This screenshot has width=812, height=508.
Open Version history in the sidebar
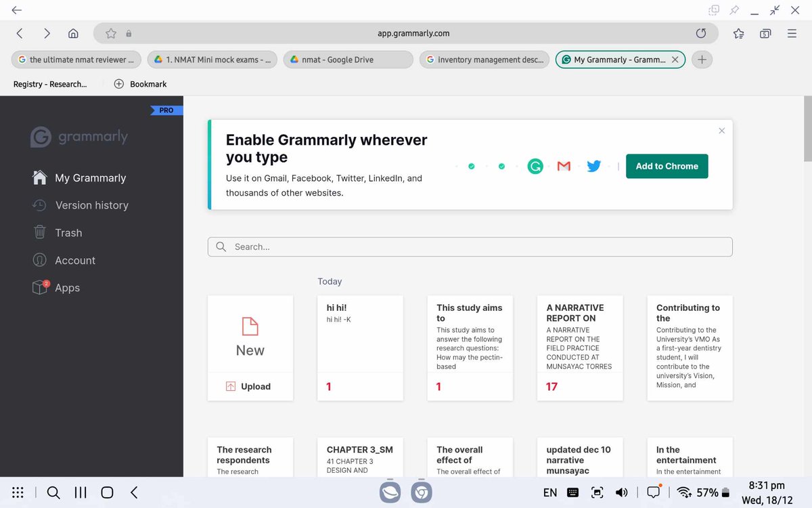click(81, 205)
